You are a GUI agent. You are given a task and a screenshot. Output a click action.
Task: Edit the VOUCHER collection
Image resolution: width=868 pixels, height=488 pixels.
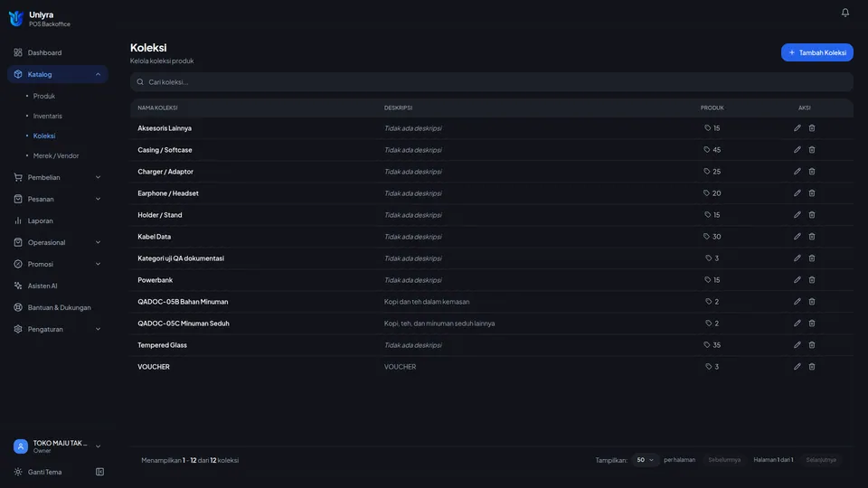(797, 366)
